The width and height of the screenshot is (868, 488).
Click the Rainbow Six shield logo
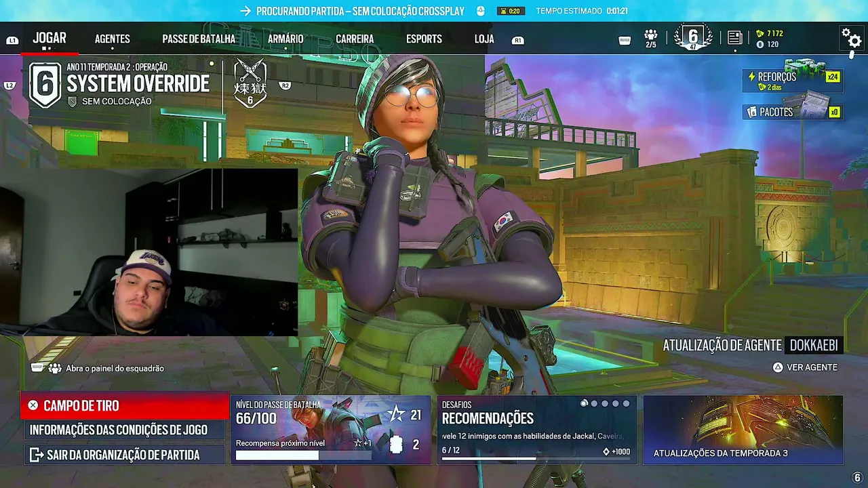click(45, 85)
